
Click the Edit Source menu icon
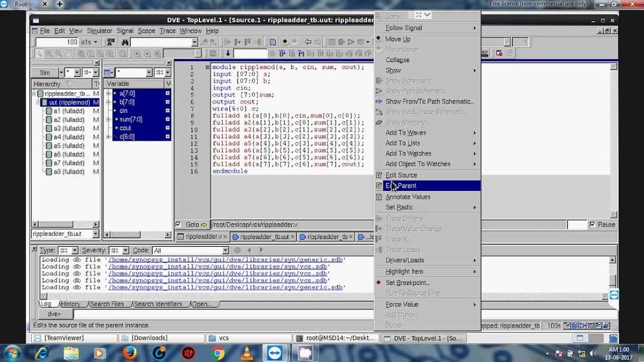click(x=378, y=175)
